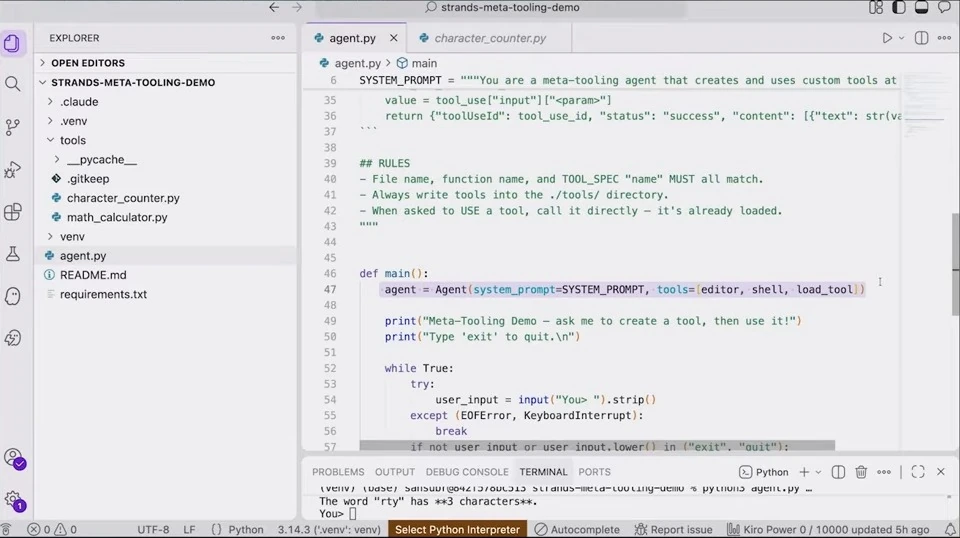Screen dimensions: 960x538
Task: Open .gitkeep in the explorer
Action: [x=88, y=179]
